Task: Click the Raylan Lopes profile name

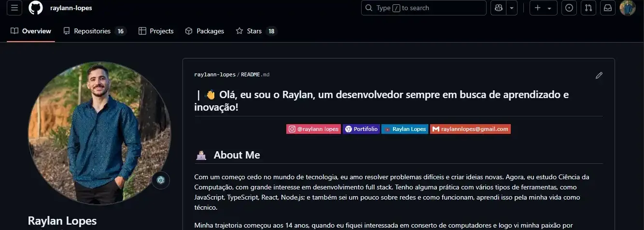Action: (62, 221)
